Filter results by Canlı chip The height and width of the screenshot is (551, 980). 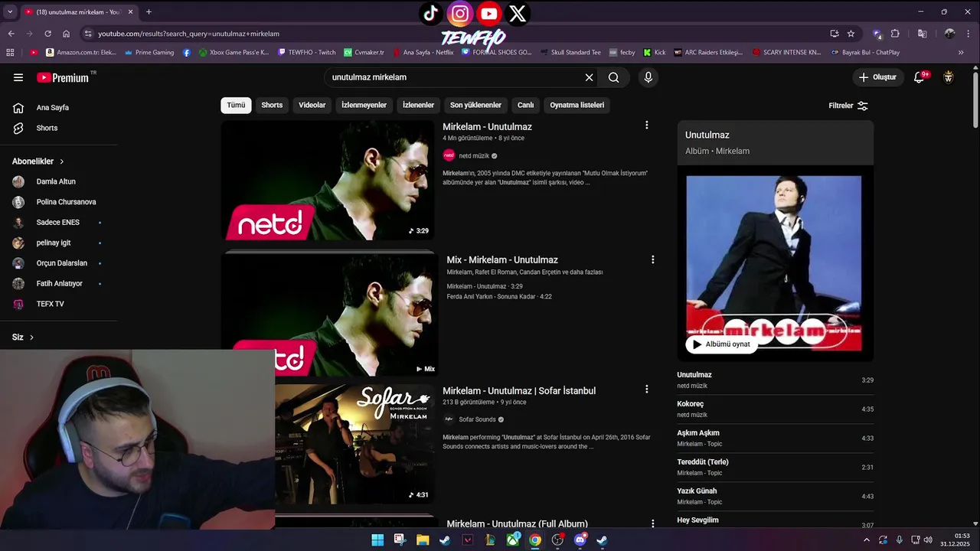point(525,105)
